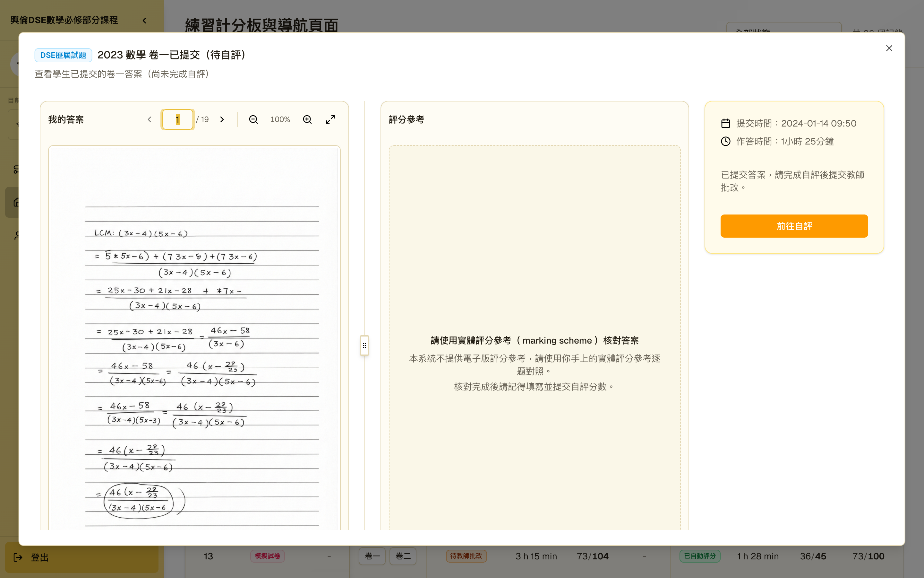Click the 36/45 score cell
The image size is (924, 578).
(x=813, y=556)
